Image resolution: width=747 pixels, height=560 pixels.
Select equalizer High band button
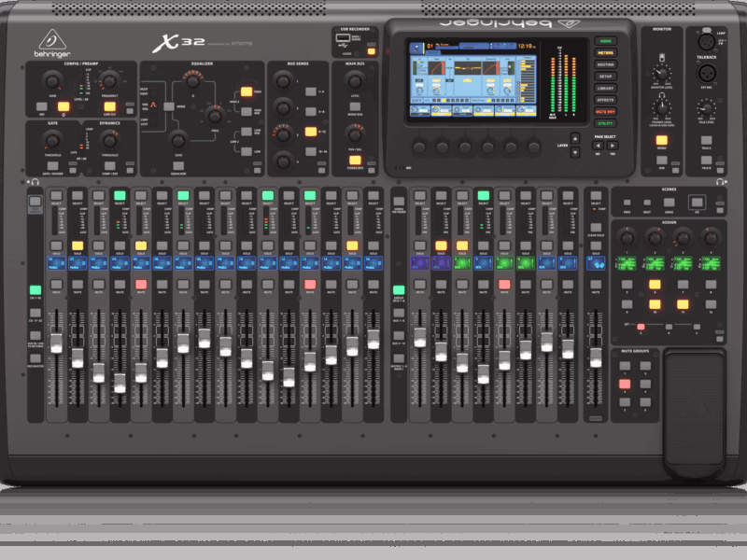[247, 91]
